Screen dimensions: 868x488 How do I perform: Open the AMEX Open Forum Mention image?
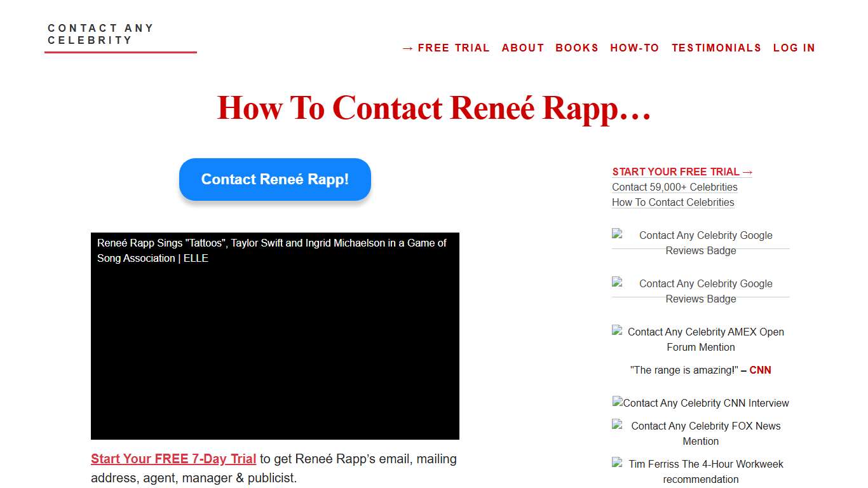[699, 339]
